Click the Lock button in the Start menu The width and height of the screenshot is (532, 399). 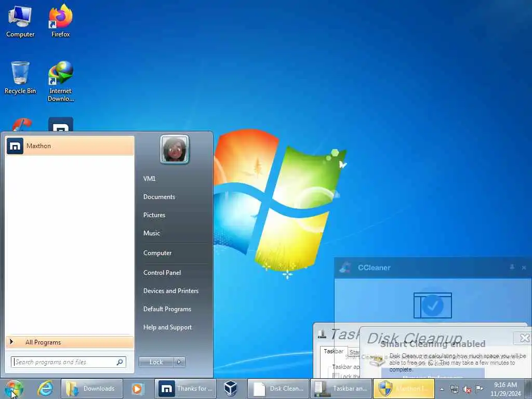click(156, 362)
